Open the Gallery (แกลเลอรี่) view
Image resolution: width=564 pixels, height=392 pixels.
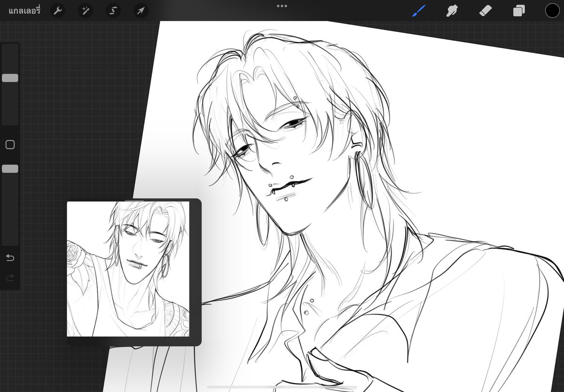[x=24, y=11]
